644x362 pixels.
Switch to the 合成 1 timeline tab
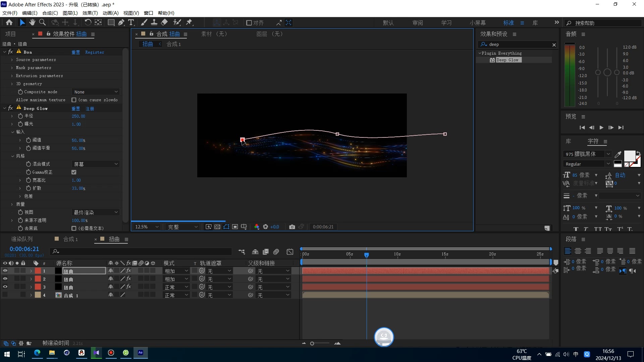pyautogui.click(x=70, y=239)
